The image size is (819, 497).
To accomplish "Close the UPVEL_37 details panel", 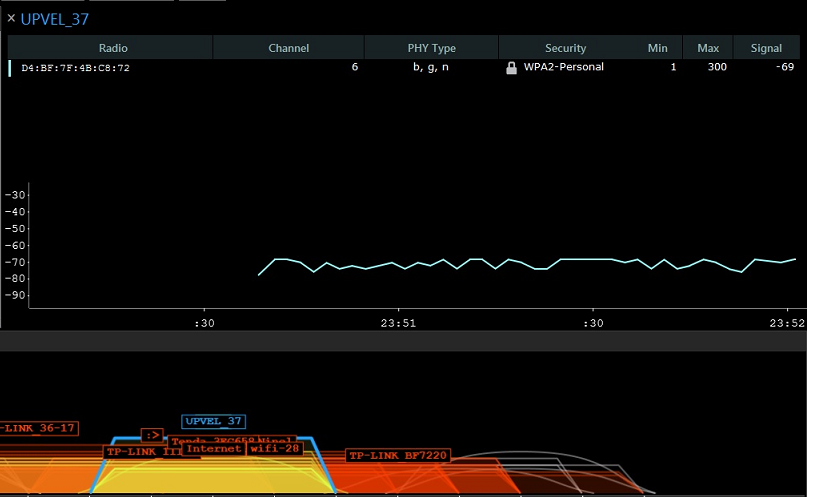I will [11, 18].
